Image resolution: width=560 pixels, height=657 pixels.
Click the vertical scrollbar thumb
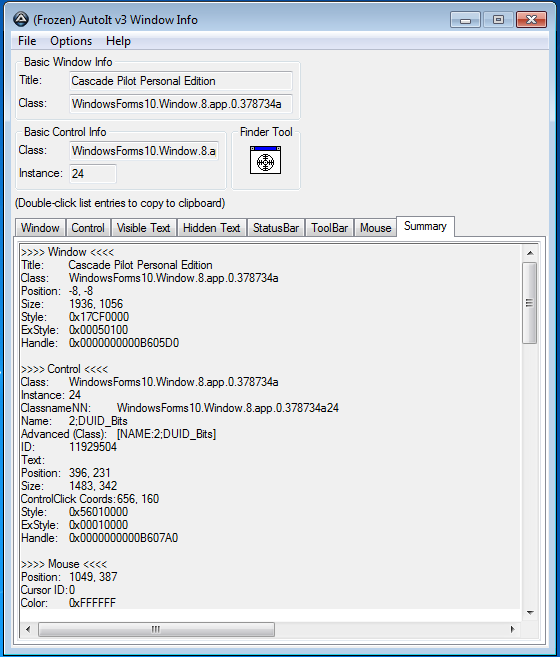click(x=530, y=303)
